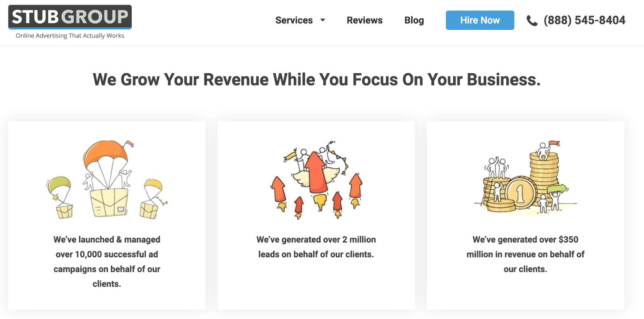Click the green arrow sign beside coins

coord(557,188)
